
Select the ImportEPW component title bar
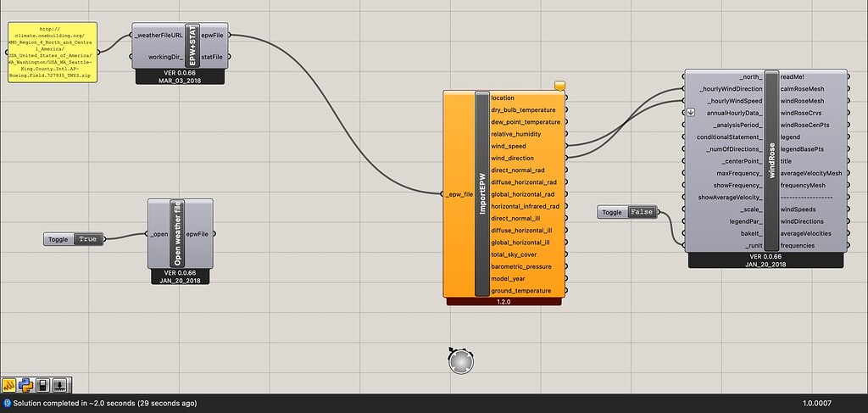(481, 194)
